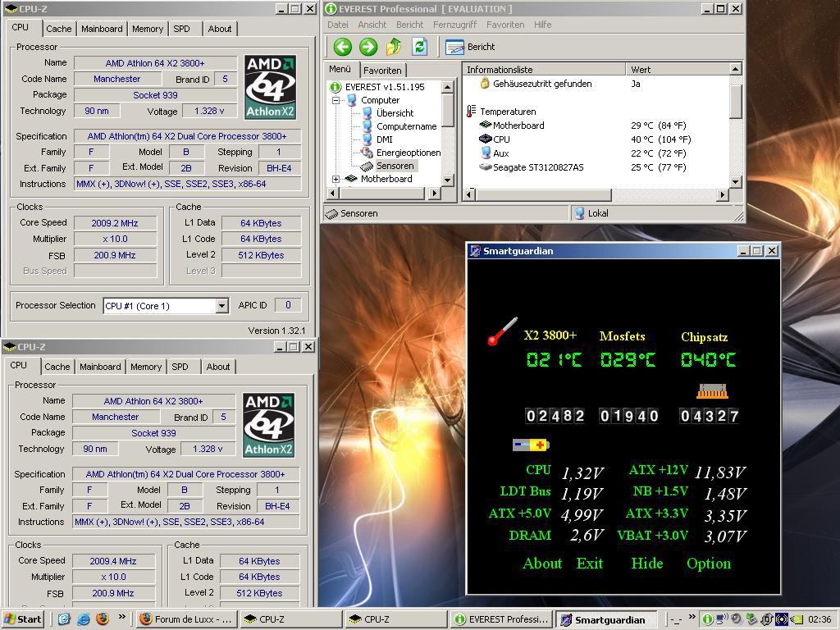Open the Bericht report toolbar button
The height and width of the screenshot is (630, 840).
point(470,47)
